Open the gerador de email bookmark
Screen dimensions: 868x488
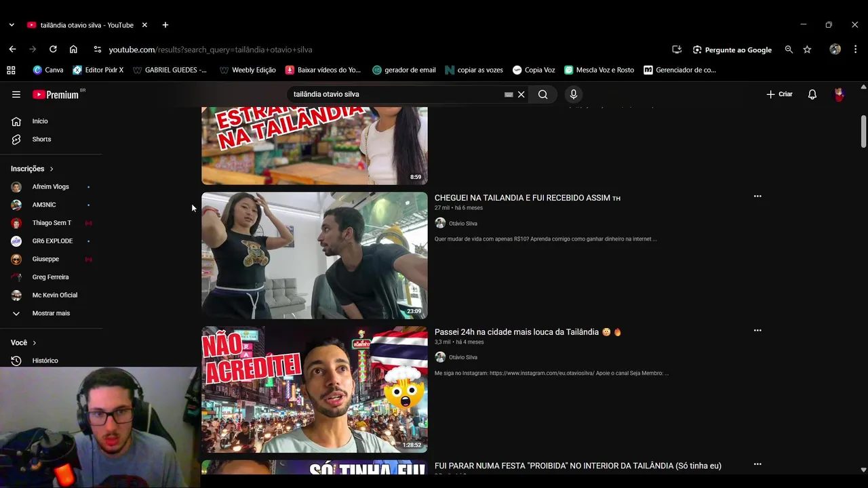pos(404,70)
